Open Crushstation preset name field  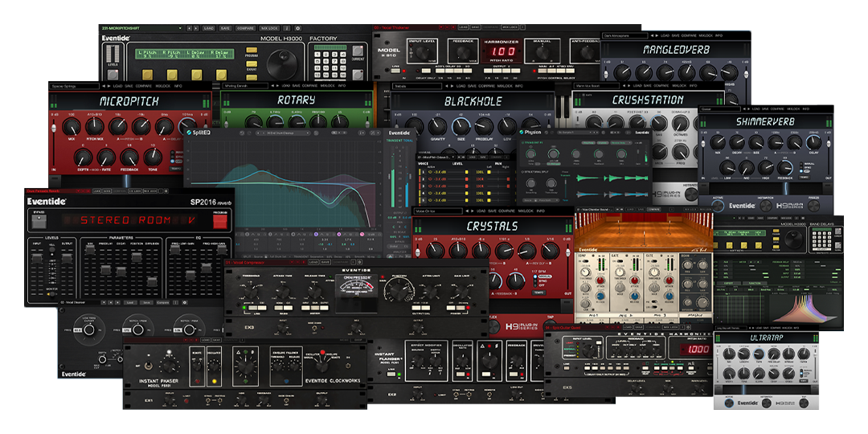coord(596,86)
